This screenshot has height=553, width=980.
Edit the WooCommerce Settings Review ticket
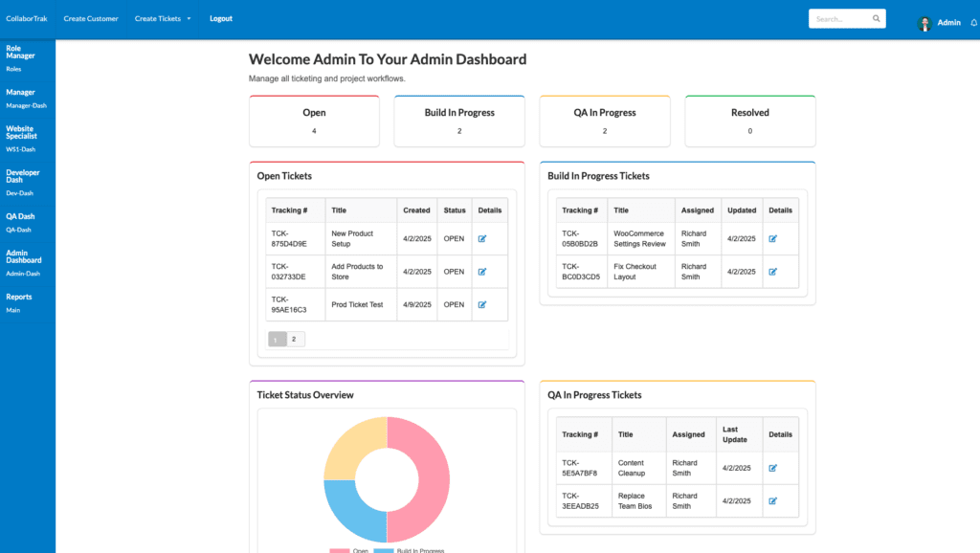772,238
